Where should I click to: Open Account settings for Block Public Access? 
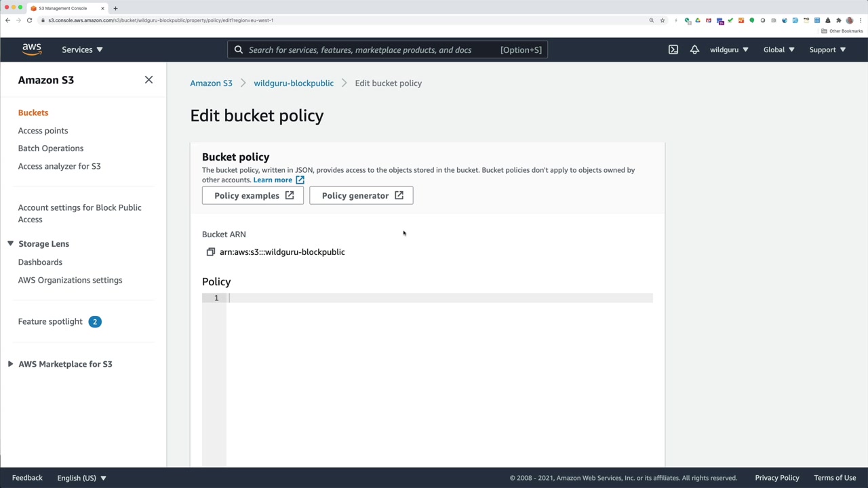point(79,213)
